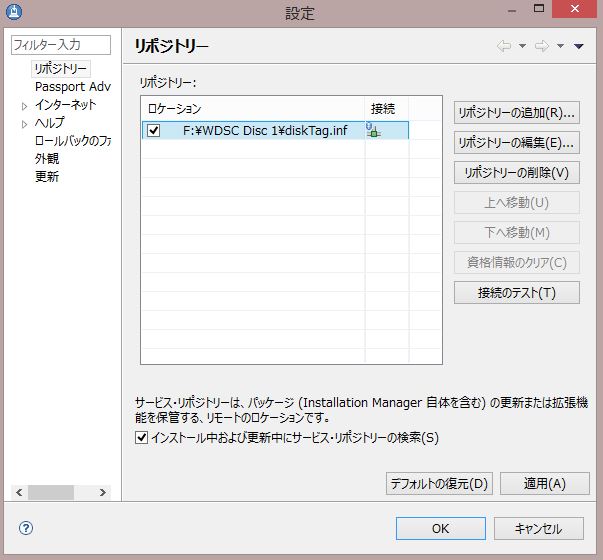
Task: Click the connection status icon for diskTag.inf
Action: 373,130
